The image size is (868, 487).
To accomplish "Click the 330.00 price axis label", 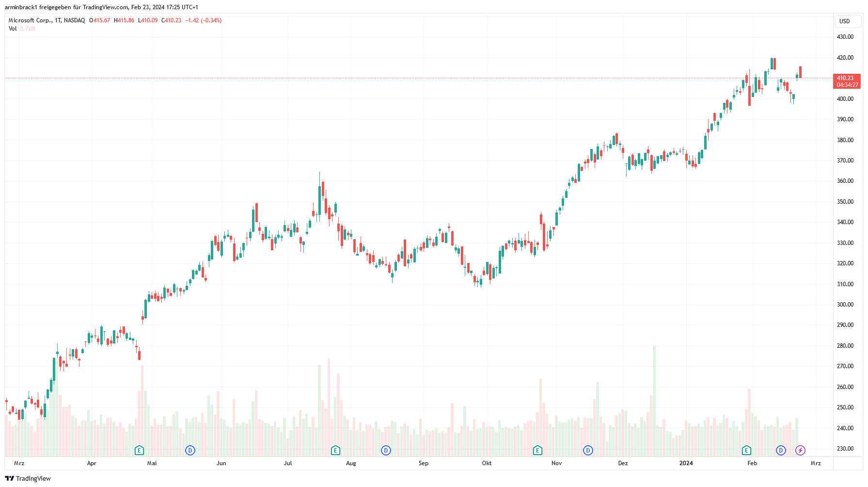I will (845, 243).
